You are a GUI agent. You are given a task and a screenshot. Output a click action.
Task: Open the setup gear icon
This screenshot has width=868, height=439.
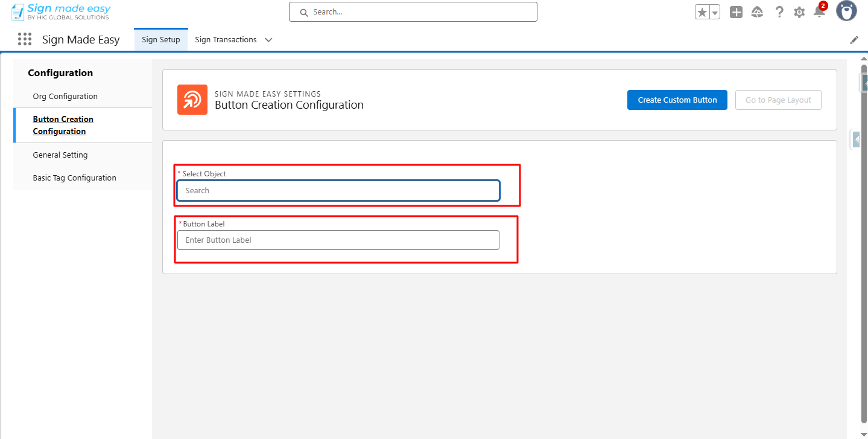pyautogui.click(x=799, y=12)
